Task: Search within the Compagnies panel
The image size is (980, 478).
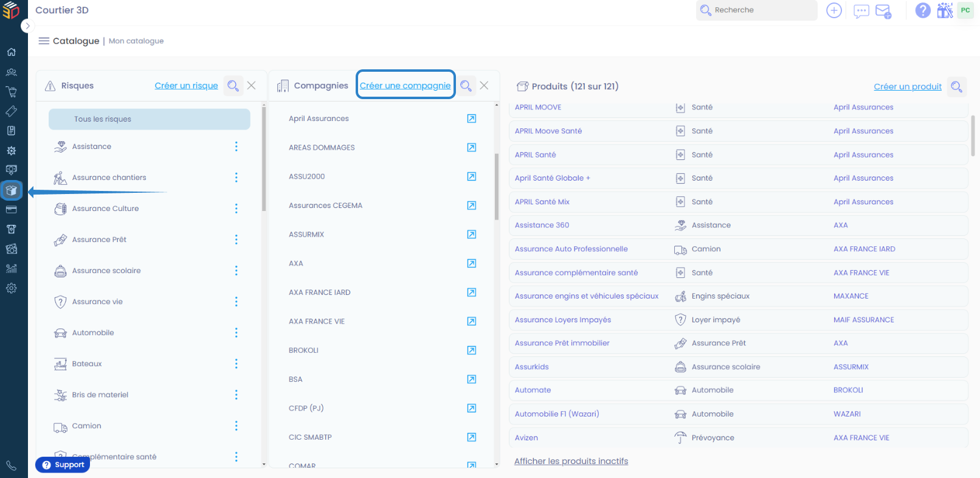Action: click(x=466, y=86)
